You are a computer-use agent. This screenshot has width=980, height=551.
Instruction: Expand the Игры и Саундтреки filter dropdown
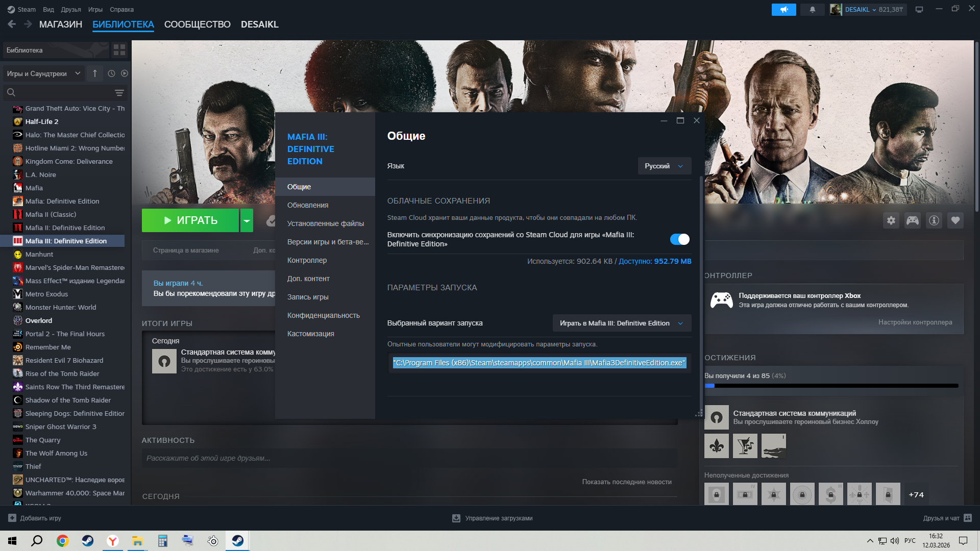(x=43, y=73)
